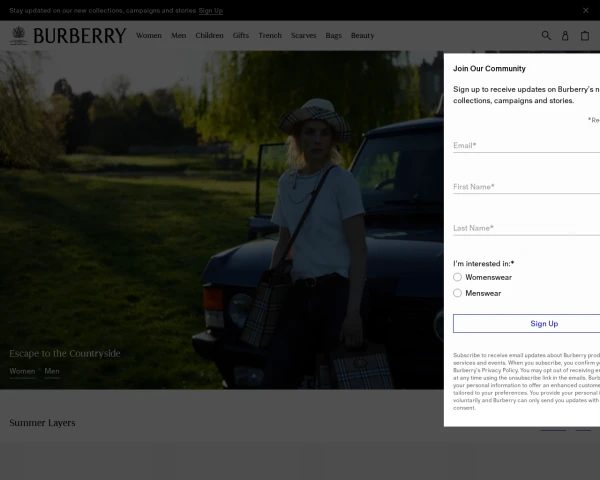The width and height of the screenshot is (600, 480).
Task: Click the Burberry logo
Action: [68, 36]
